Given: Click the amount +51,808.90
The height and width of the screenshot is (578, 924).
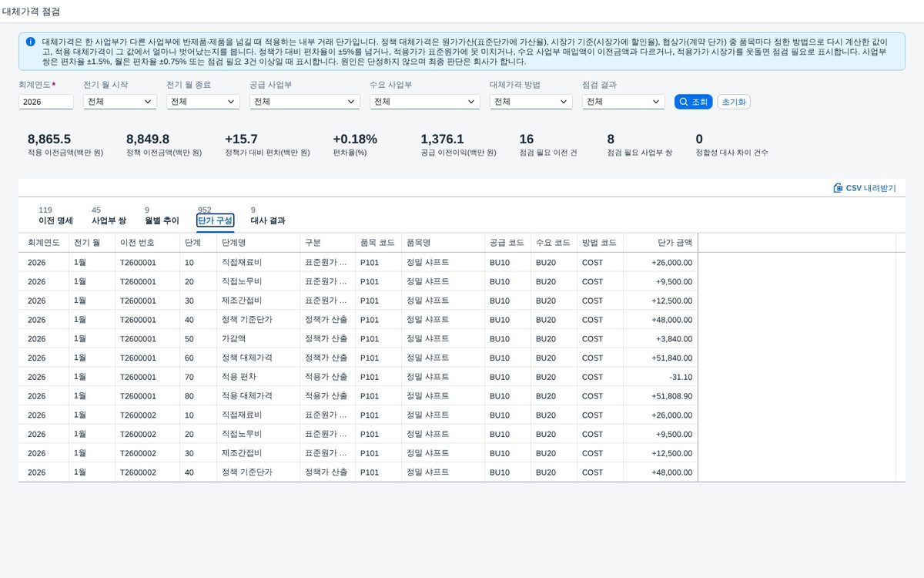Looking at the screenshot, I should pos(671,396).
